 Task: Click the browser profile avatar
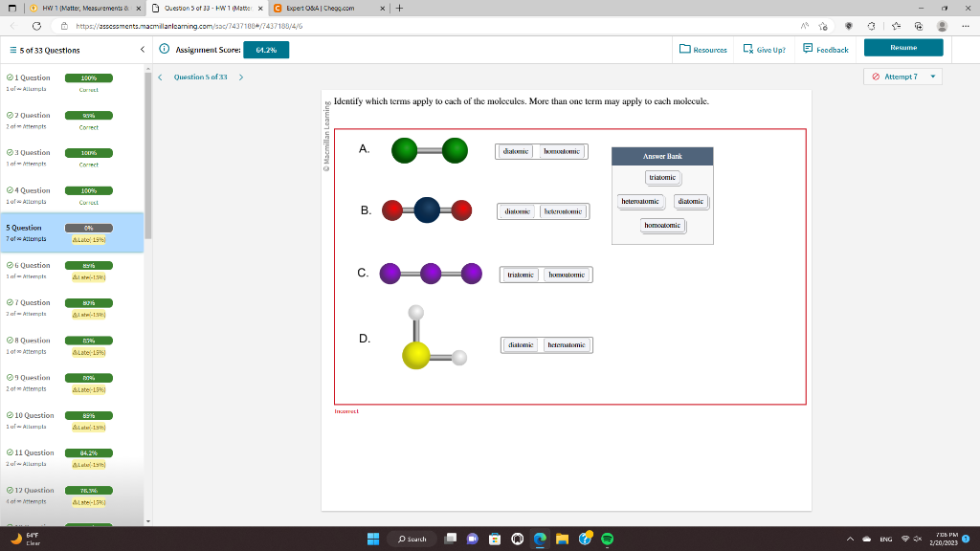point(942,26)
